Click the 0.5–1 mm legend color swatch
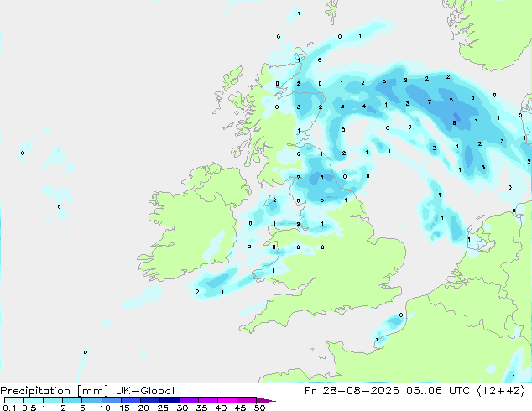The height and width of the screenshot is (411, 532). [x=34, y=400]
